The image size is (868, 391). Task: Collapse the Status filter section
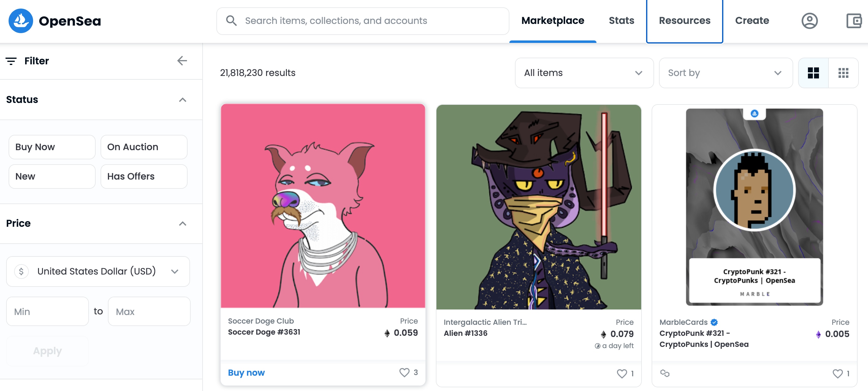tap(182, 100)
